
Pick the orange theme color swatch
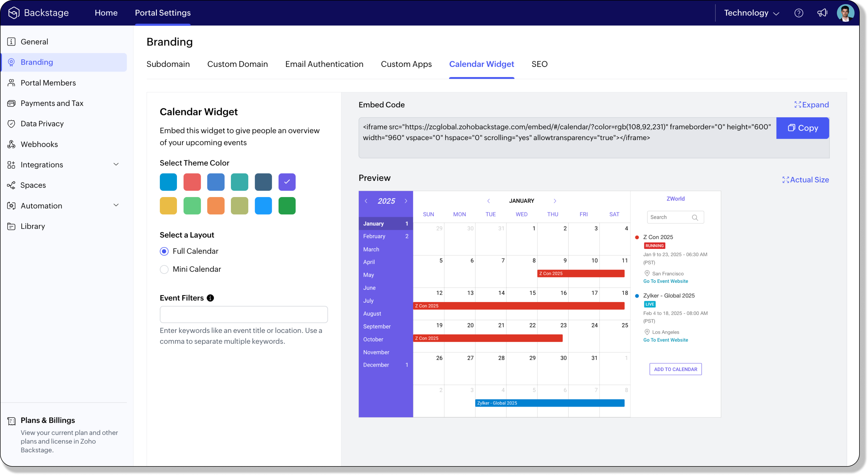pyautogui.click(x=216, y=206)
